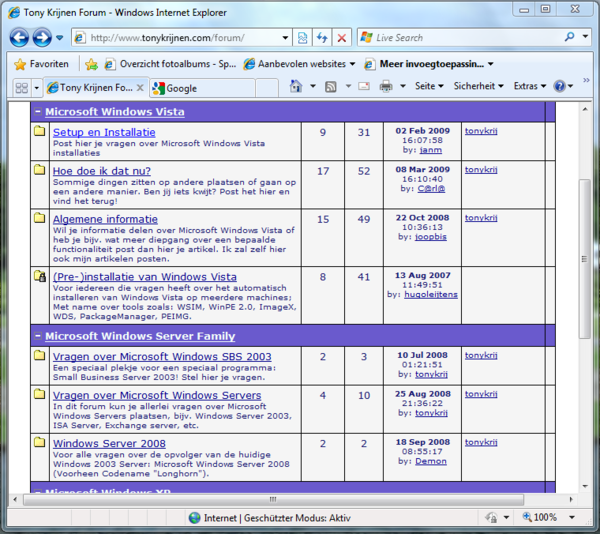Click folder icon beside Setup en Installatie
This screenshot has height=534, width=600.
pos(39,131)
